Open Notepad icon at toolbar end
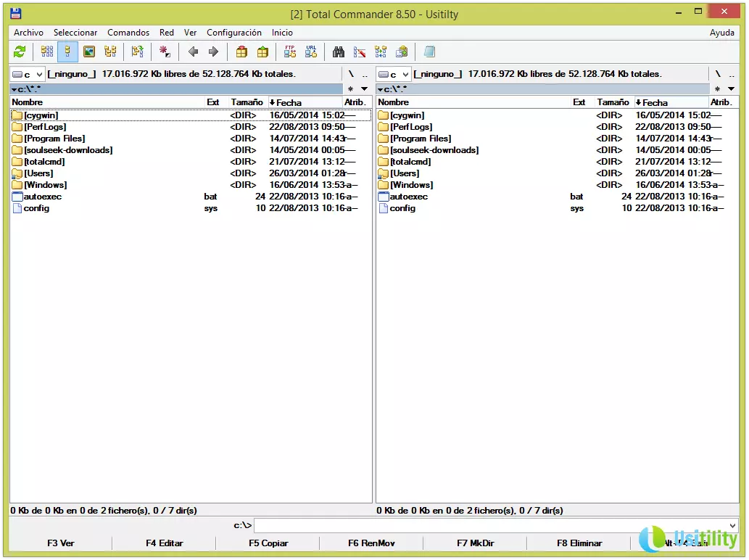The width and height of the screenshot is (749, 560). pyautogui.click(x=429, y=52)
